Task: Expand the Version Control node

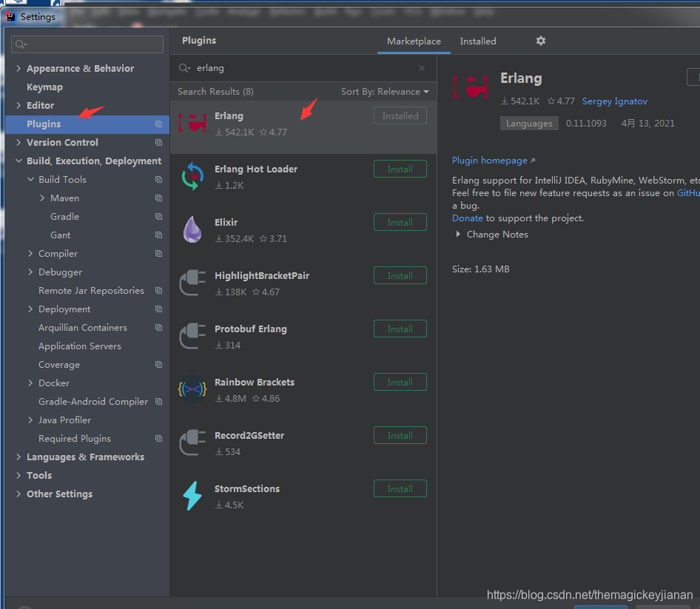Action: click(18, 142)
